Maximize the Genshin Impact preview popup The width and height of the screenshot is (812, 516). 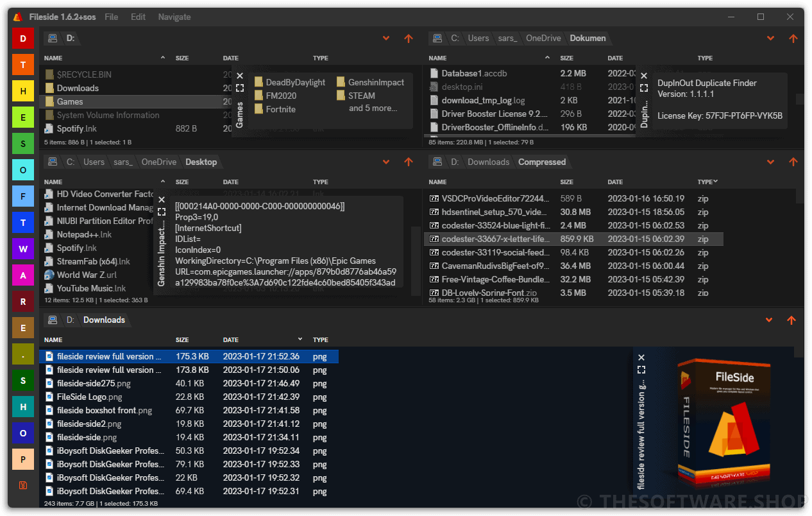pos(162,212)
